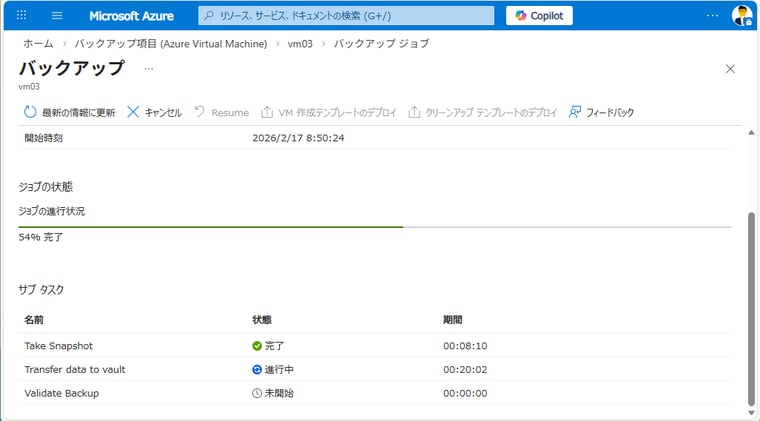Click the 期間 column header
This screenshot has width=760, height=421.
453,320
